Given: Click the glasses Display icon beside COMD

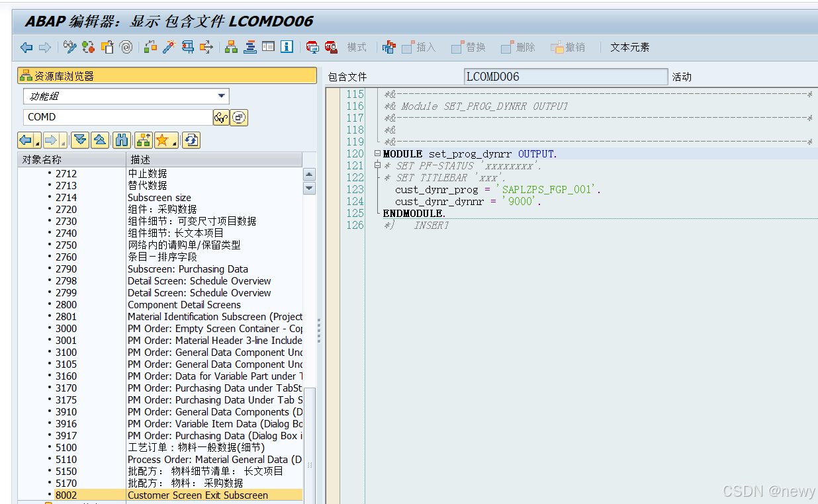Looking at the screenshot, I should tap(220, 118).
